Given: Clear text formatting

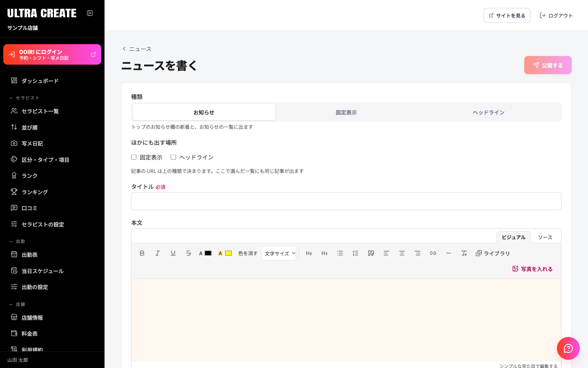Looking at the screenshot, I should 464,253.
